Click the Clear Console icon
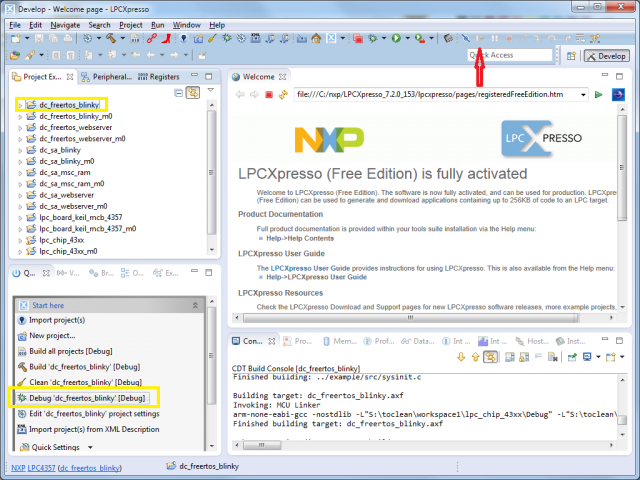This screenshot has height=480, width=640. pos(553,357)
